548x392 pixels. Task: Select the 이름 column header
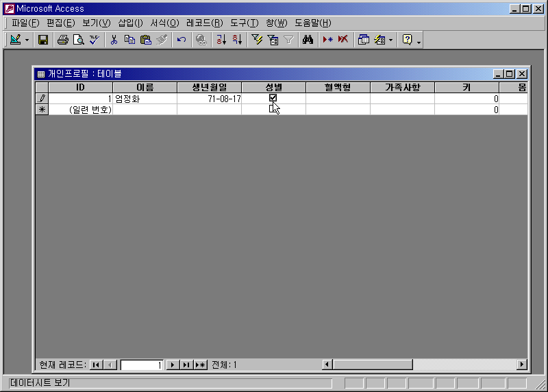pyautogui.click(x=145, y=88)
